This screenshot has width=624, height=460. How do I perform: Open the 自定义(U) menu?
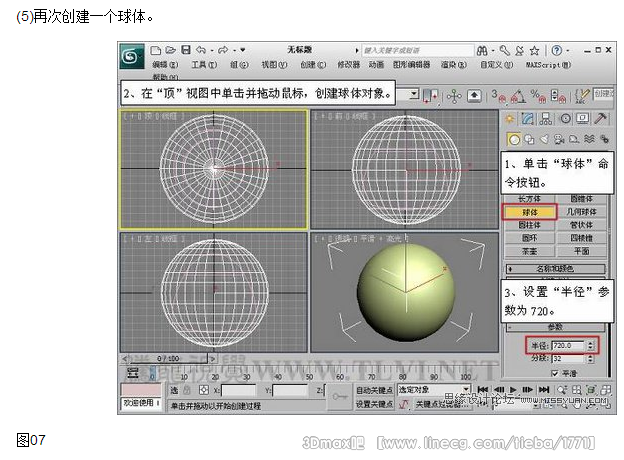(497, 64)
